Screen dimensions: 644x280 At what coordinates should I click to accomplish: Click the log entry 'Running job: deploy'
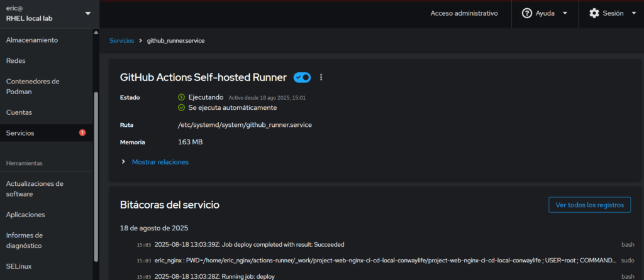pyautogui.click(x=214, y=276)
